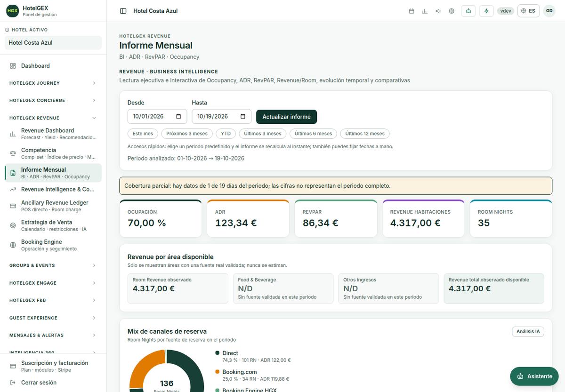The width and height of the screenshot is (565, 392).
Task: Click the Revenue Intelligence trend icon
Action: tap(13, 189)
